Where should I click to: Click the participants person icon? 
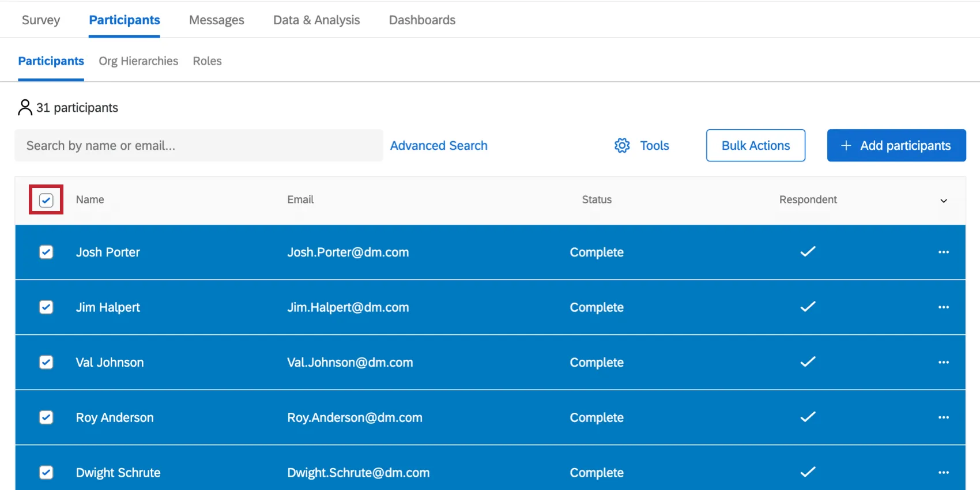25,108
